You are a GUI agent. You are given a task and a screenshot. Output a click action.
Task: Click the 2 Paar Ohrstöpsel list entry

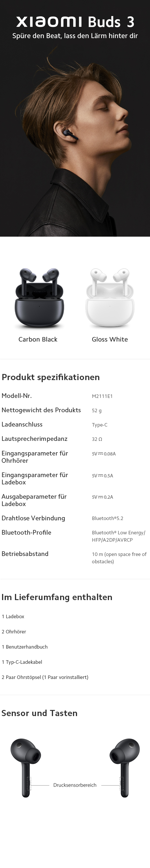pos(45,677)
